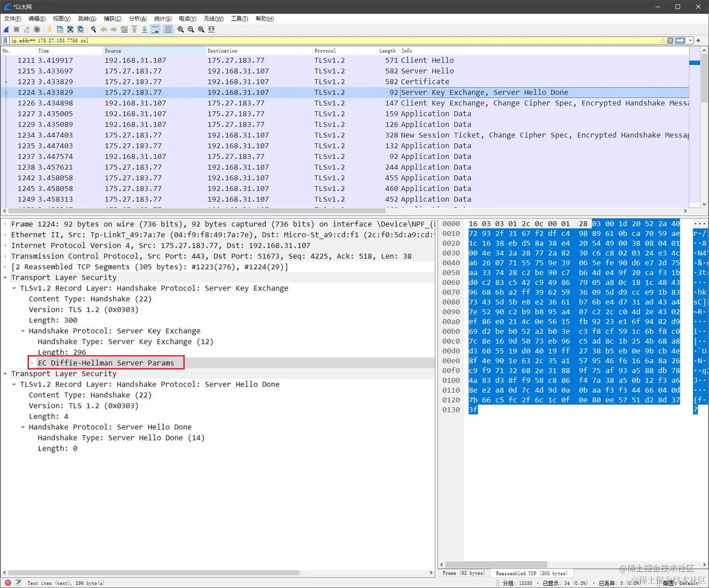Screen dimensions: 709x588
Task: Open the 文件(F) menu
Action: 13,19
